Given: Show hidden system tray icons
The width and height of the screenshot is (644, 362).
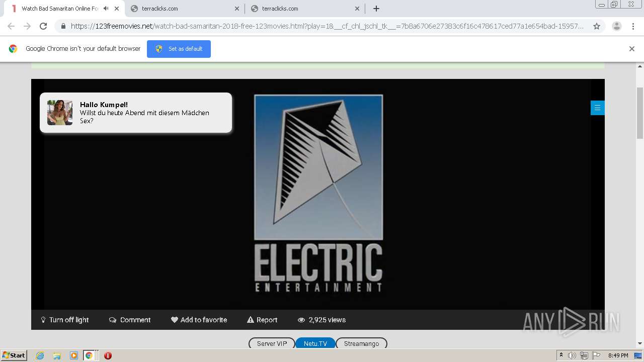Looking at the screenshot, I should (561, 355).
